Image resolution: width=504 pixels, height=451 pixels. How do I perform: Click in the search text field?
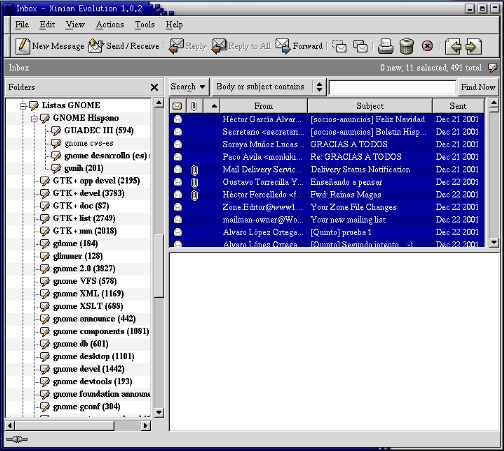392,87
